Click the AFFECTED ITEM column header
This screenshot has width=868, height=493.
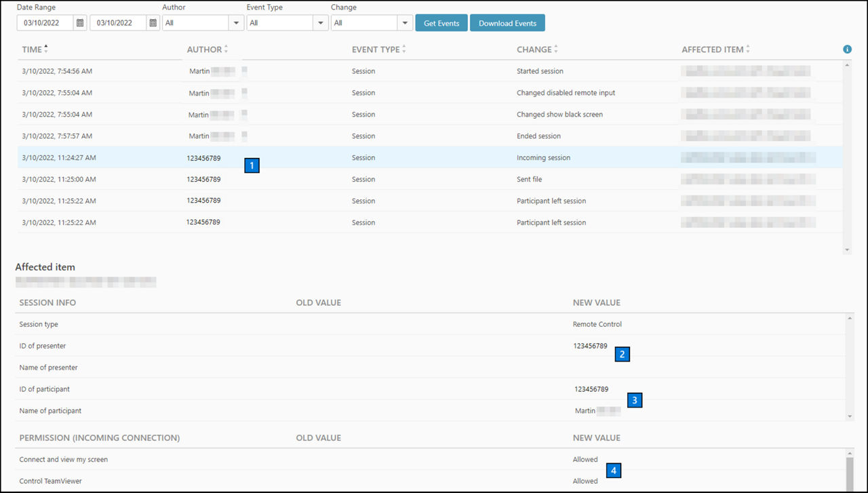point(713,50)
